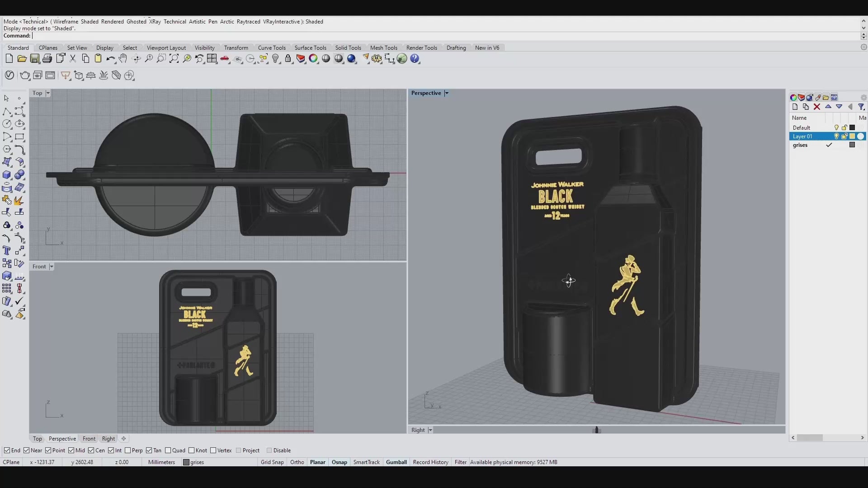The image size is (868, 488).
Task: Toggle Default layer visibility light bulb
Action: tap(836, 128)
